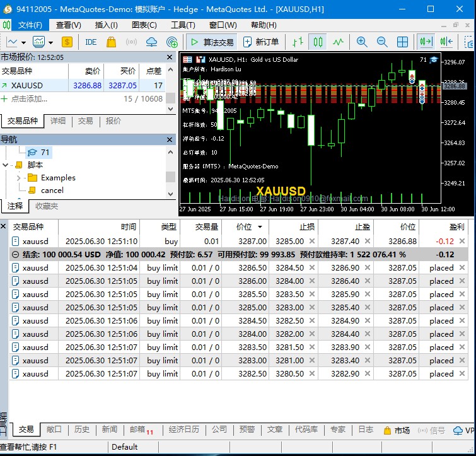Toggle chart shift from right edge
The image size is (476, 456).
(x=446, y=42)
